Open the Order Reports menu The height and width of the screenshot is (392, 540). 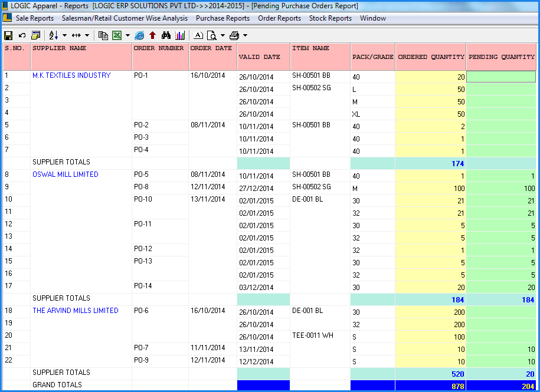click(x=279, y=18)
